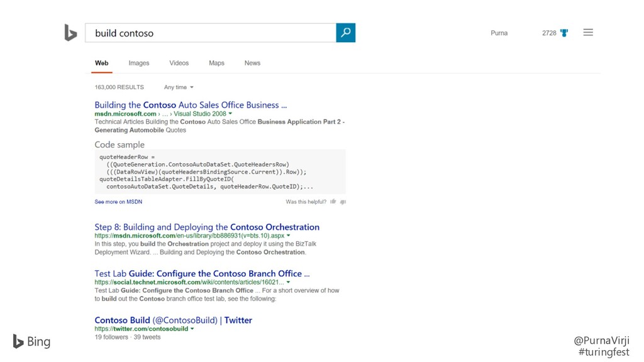This screenshot has height=362, width=644.
Task: Open the hamburger menu icon
Action: coord(588,33)
